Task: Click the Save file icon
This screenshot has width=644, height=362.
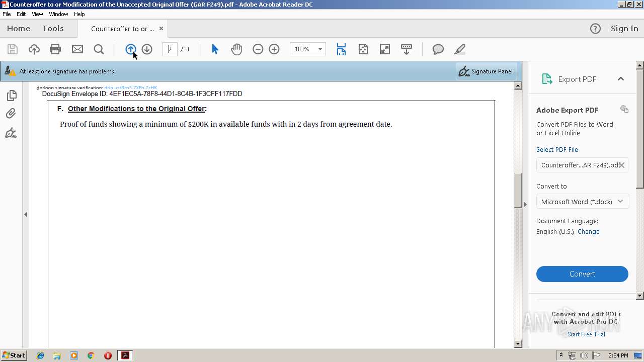Action: [x=13, y=49]
